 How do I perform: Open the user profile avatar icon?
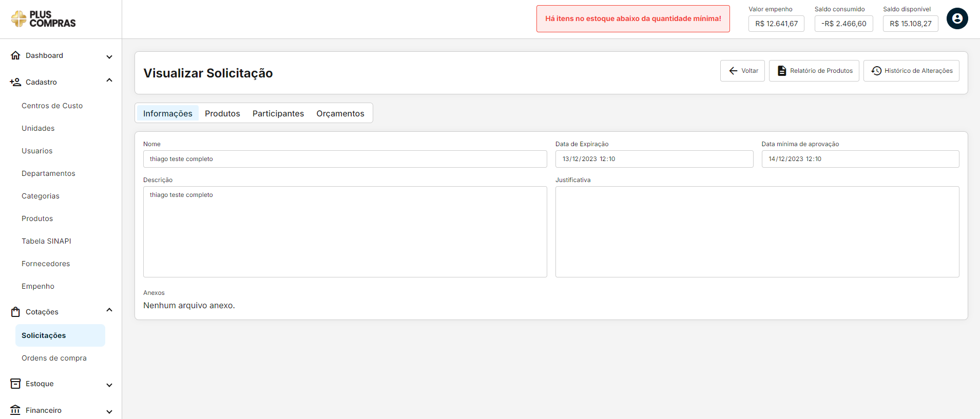coord(957,19)
